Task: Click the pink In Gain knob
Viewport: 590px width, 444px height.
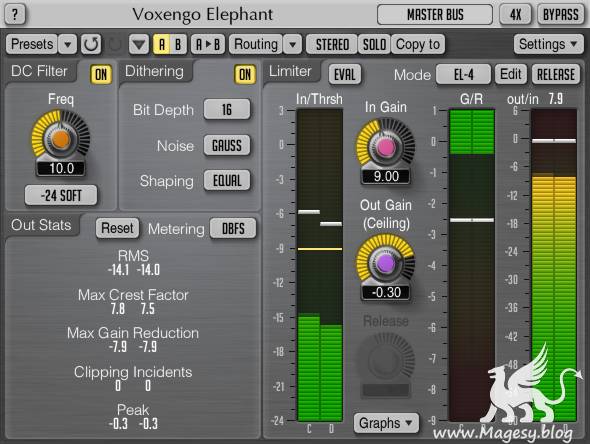Action: [x=385, y=147]
